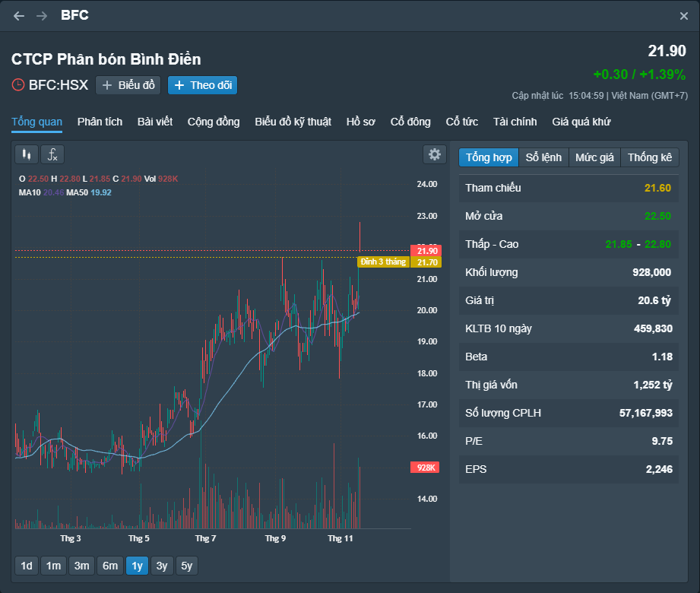This screenshot has width=700, height=593.
Task: Open the Giá quá khứ tab
Action: pos(581,122)
